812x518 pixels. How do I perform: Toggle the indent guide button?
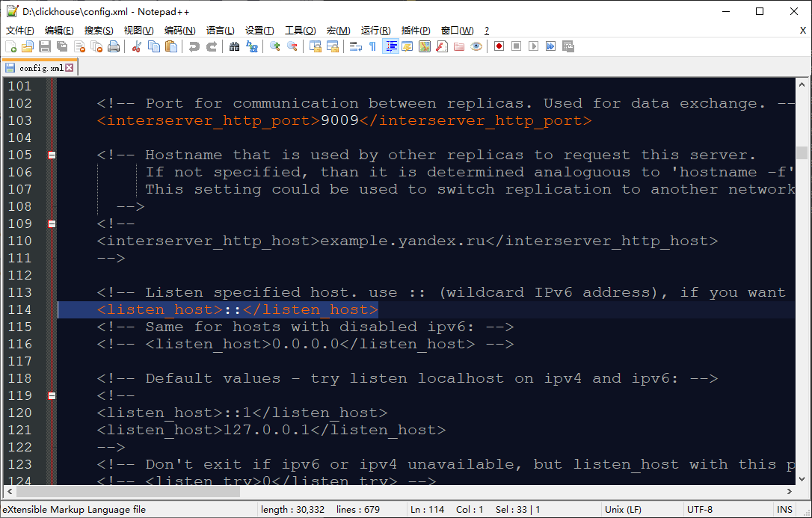click(x=390, y=46)
